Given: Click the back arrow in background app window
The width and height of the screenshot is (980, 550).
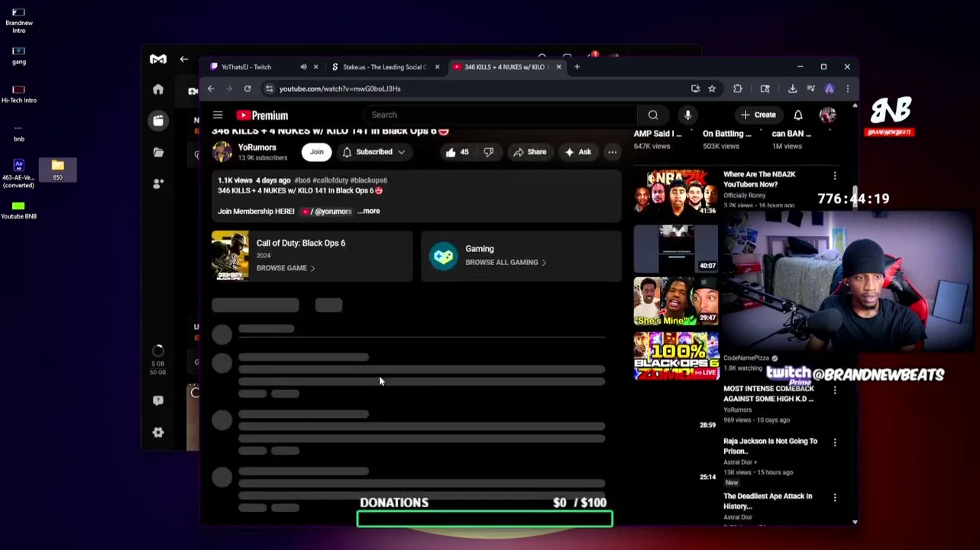Looking at the screenshot, I should click(x=184, y=59).
